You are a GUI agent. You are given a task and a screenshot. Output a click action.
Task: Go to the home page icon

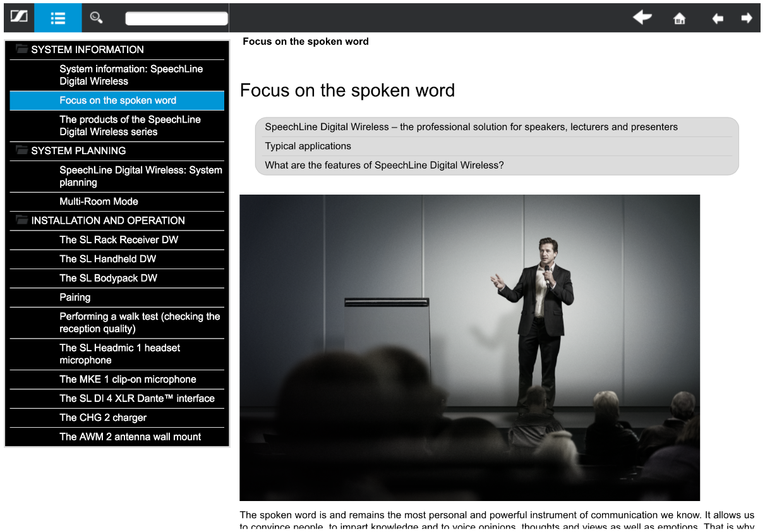[x=680, y=18]
